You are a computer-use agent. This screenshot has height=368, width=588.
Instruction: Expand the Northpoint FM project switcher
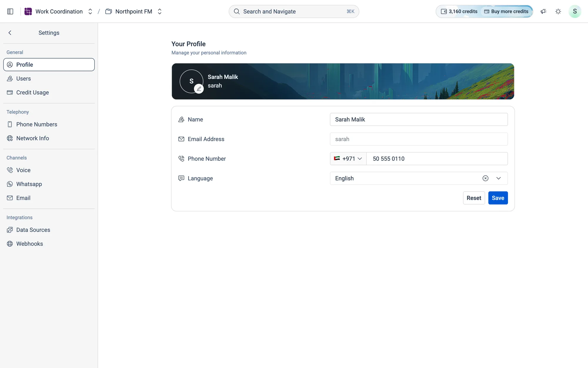click(160, 11)
